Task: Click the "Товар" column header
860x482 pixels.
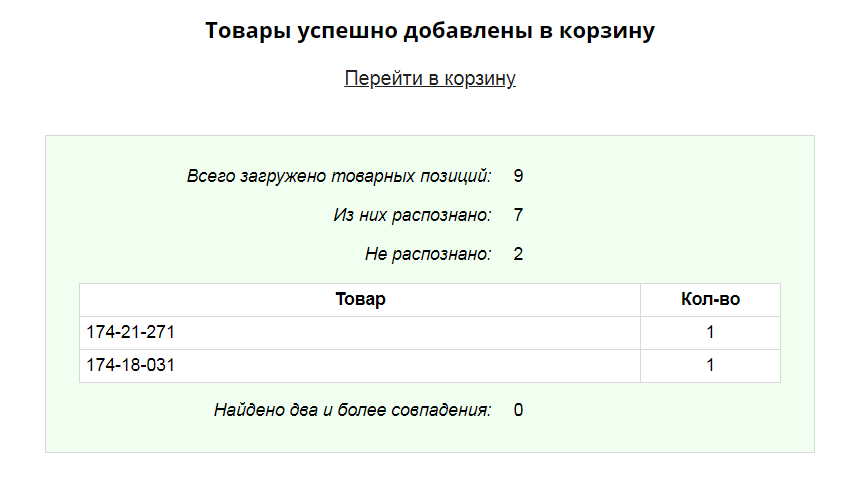Action: click(360, 300)
